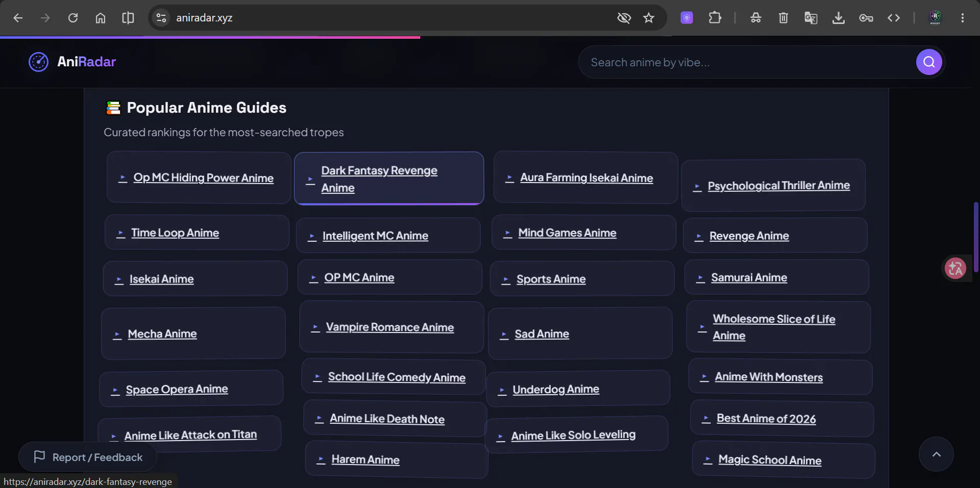The image size is (980, 488).
Task: Open Op MC Hiding Power Anime guide
Action: (x=199, y=177)
